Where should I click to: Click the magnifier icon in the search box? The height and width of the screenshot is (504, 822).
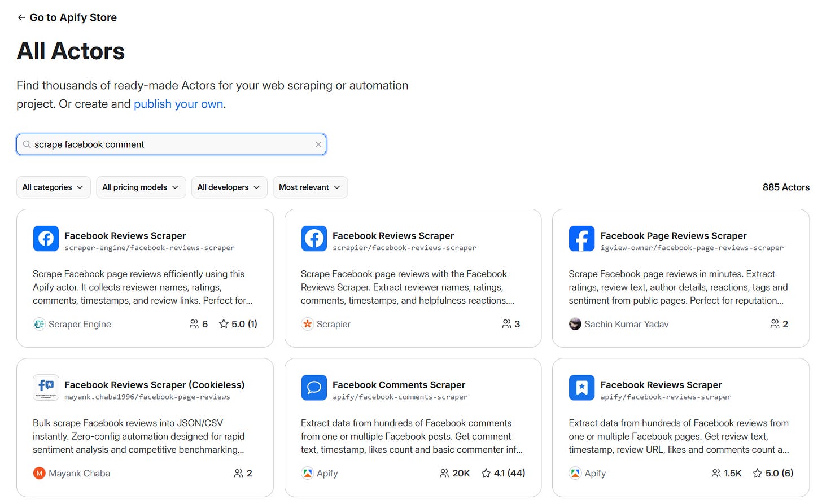27,144
